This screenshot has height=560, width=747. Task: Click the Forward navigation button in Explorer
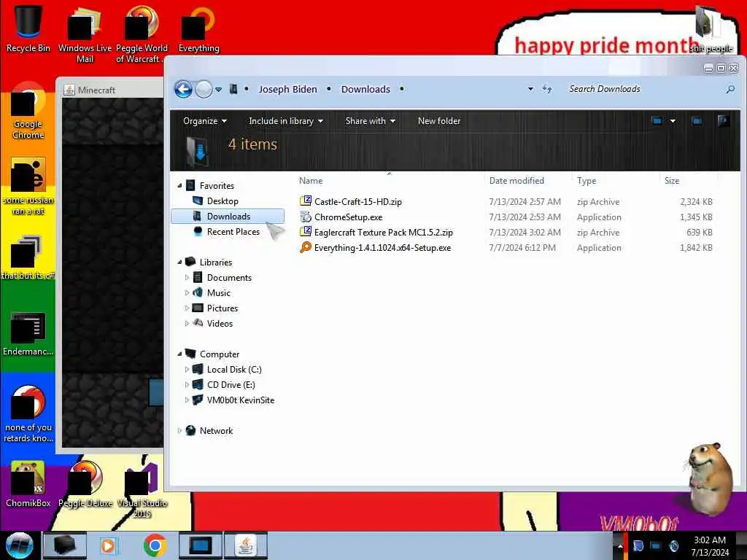click(204, 89)
